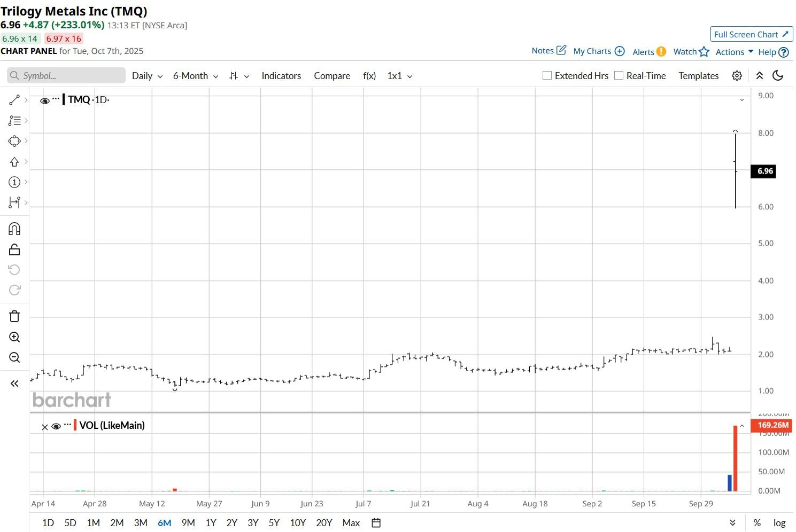This screenshot has width=796, height=532.
Task: Add TMQ to Watchlist
Action: pyautogui.click(x=691, y=52)
